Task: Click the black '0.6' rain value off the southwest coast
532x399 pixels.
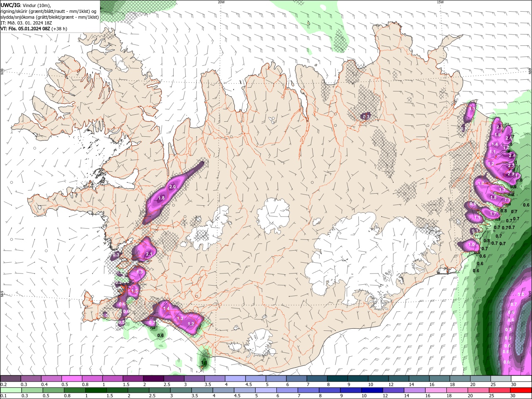Action: click(160, 335)
